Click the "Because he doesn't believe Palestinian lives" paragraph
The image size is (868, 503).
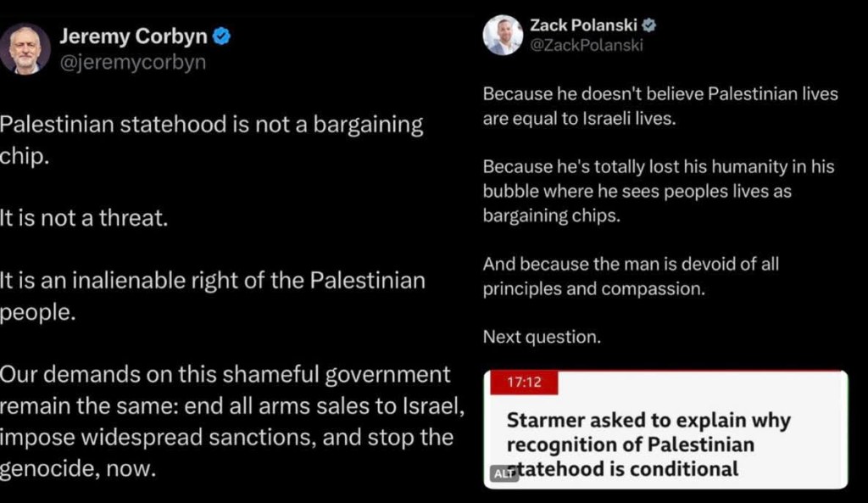coord(660,106)
